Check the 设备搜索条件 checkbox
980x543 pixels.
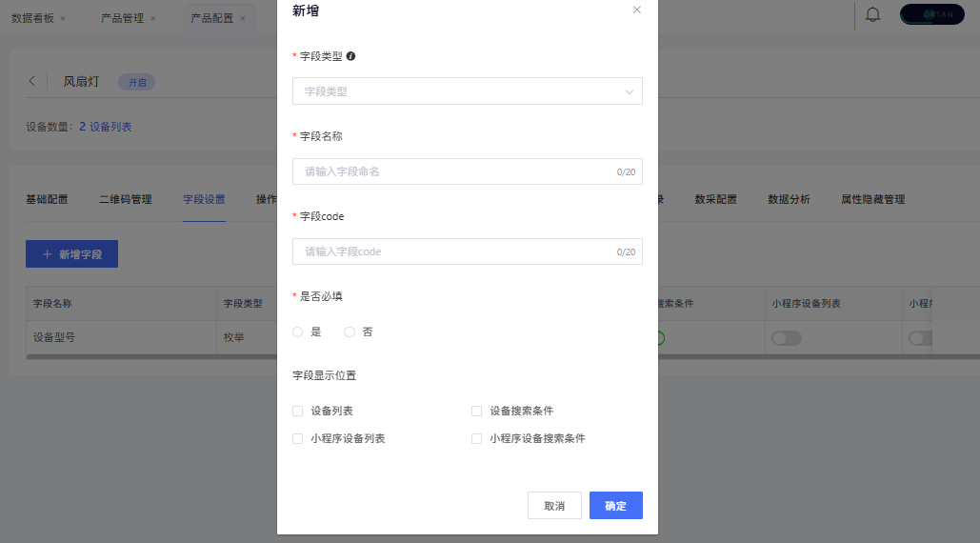pos(477,411)
